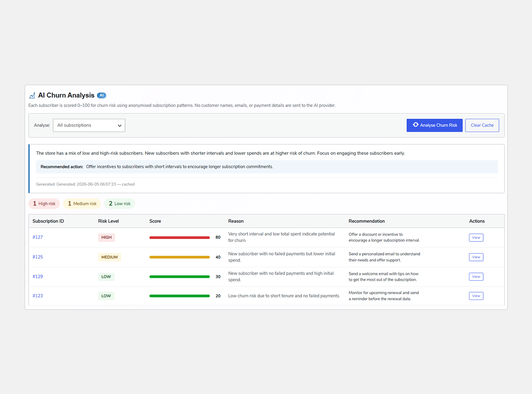Click the orange score bar for #125
532x394 pixels.
click(179, 257)
